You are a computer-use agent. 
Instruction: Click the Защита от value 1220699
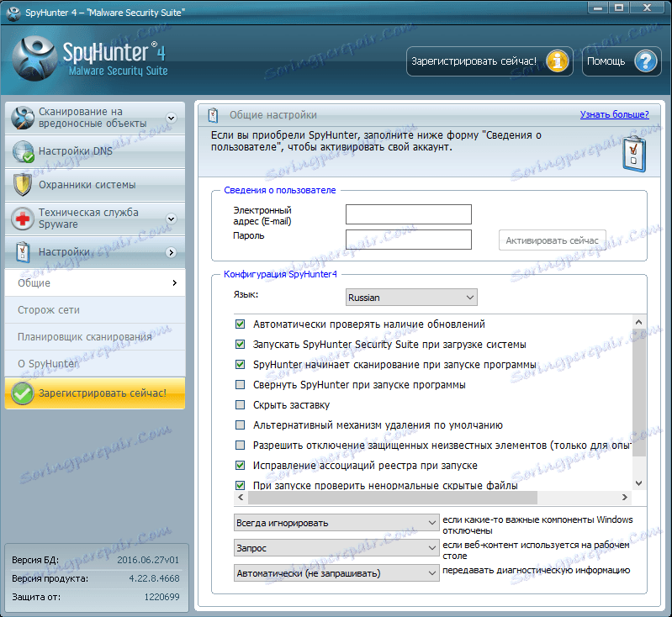coord(162,597)
